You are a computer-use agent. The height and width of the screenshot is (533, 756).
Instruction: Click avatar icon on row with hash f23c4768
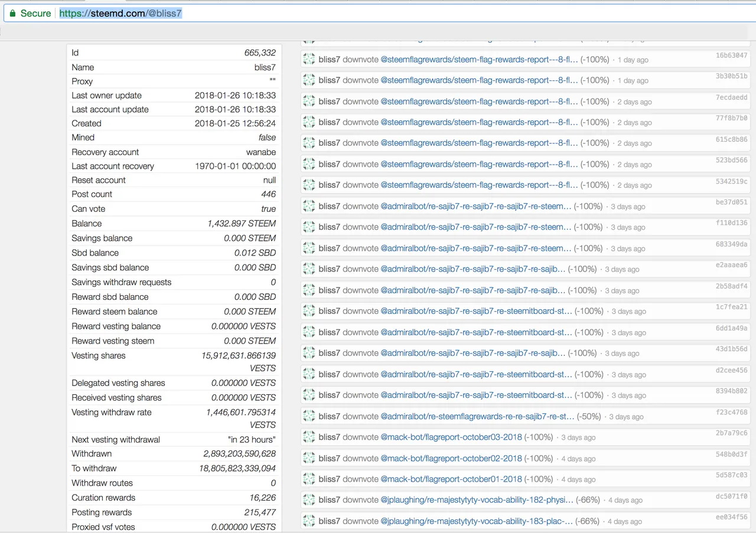309,416
